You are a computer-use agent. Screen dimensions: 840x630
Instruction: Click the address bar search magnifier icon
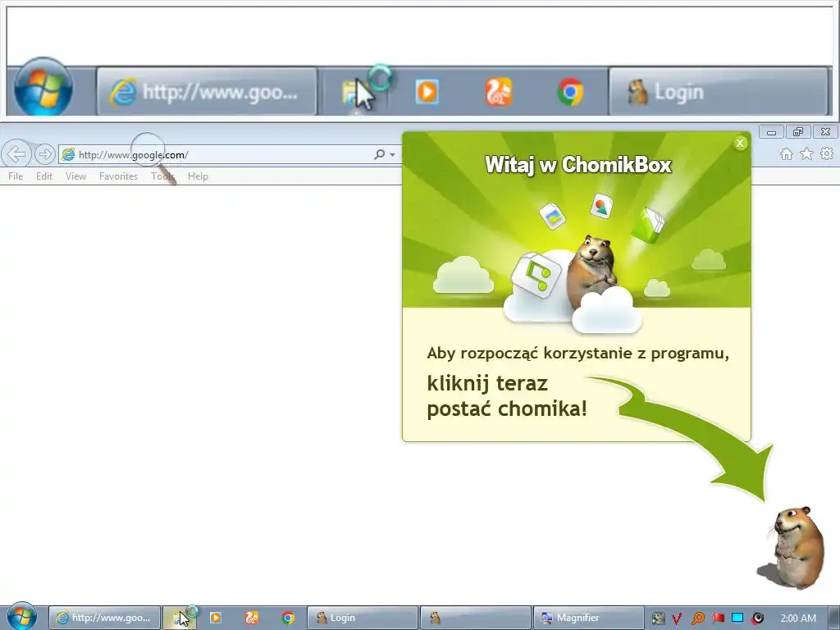click(x=379, y=154)
